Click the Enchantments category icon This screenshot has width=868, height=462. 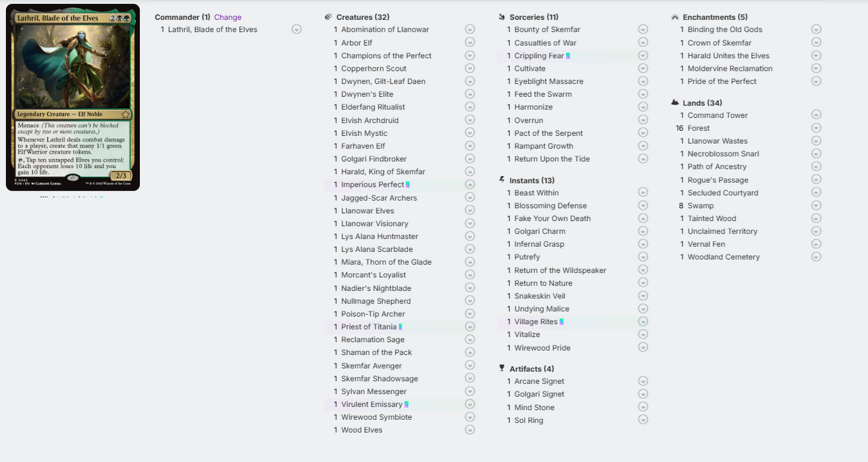[675, 17]
